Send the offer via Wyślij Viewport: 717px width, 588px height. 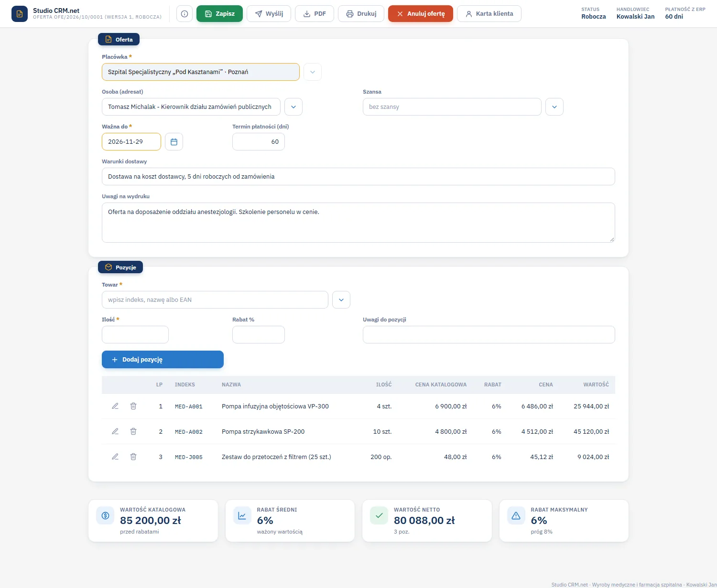(x=269, y=14)
